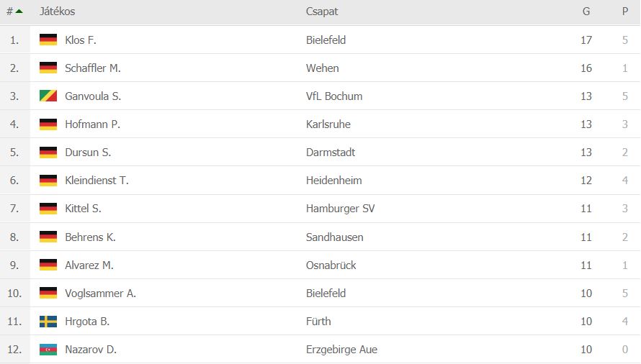Select the Alvarez M. Osnabrück row
Image resolution: width=641 pixels, height=364 pixels.
(320, 265)
